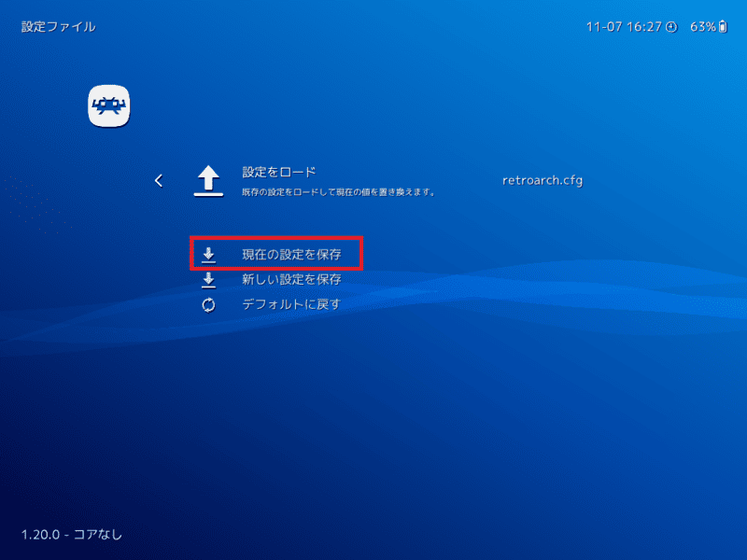The height and width of the screenshot is (560, 747).
Task: Click the 設定ファイル title at top
Action: (58, 27)
